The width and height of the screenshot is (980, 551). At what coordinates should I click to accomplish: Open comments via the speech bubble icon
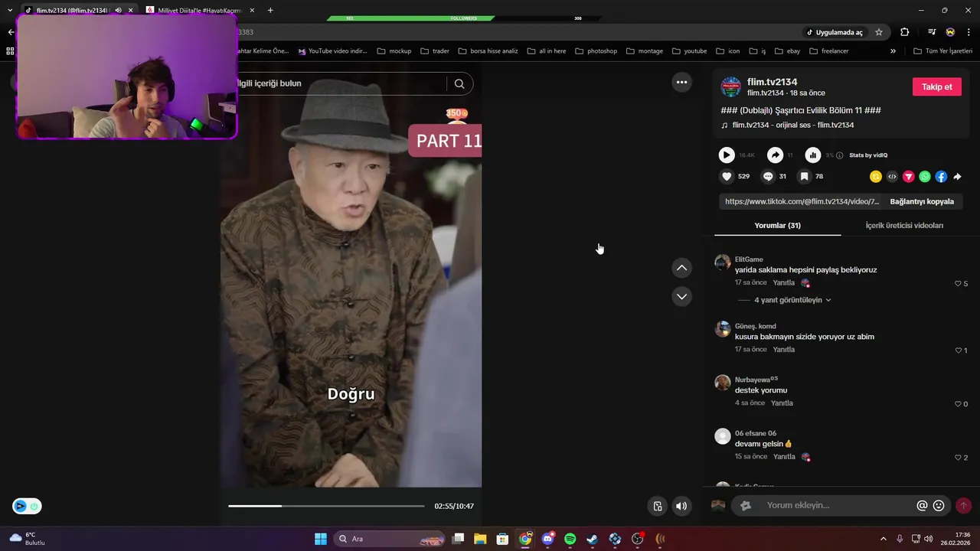click(768, 176)
